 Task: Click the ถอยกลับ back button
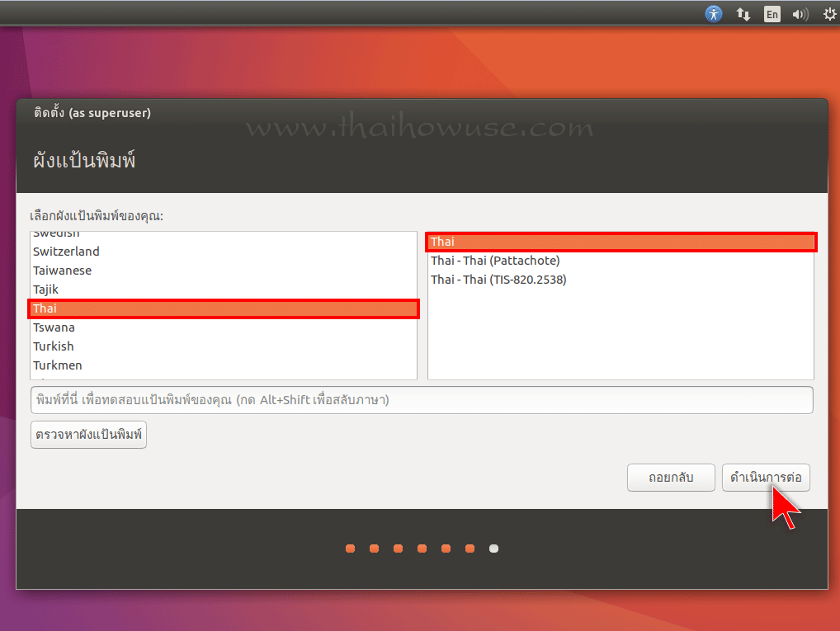pyautogui.click(x=671, y=478)
